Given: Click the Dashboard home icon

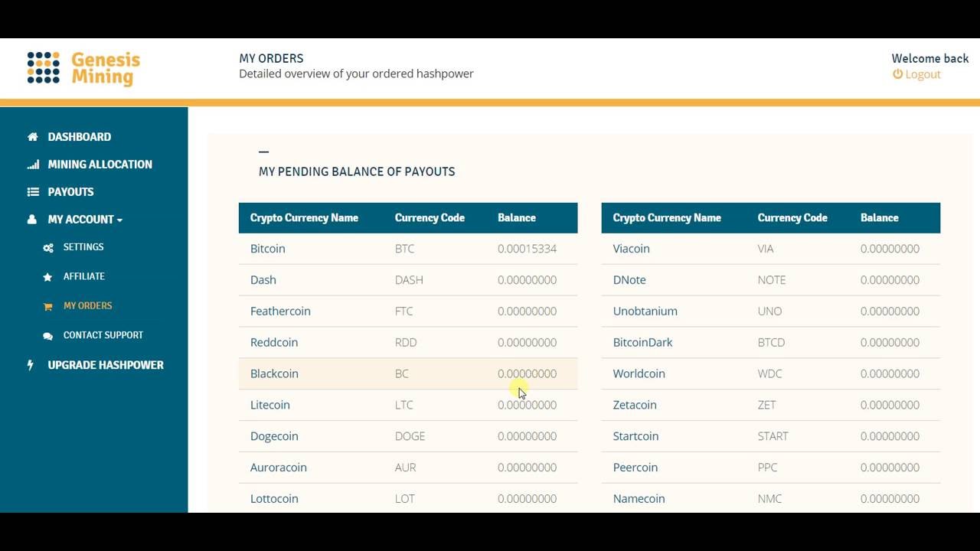Looking at the screenshot, I should [32, 137].
